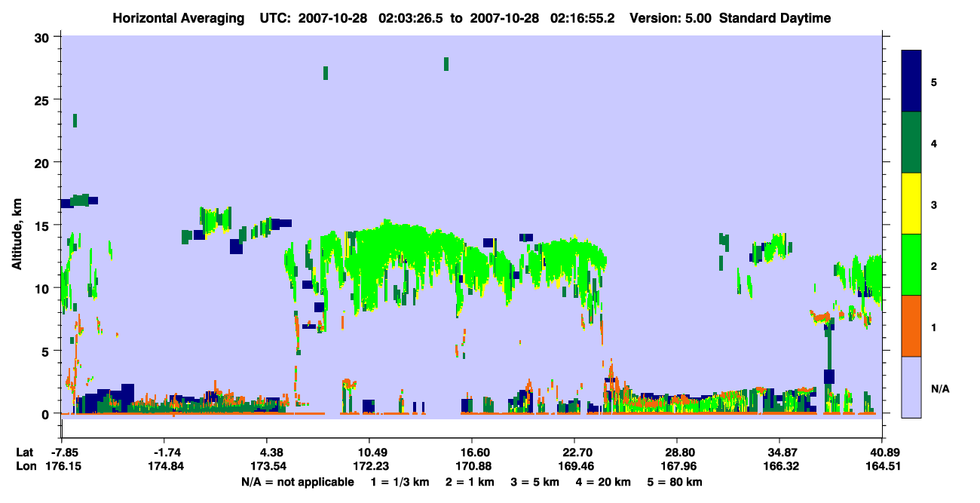Click the longitude value '164.51'
980x503 pixels.
884,467
